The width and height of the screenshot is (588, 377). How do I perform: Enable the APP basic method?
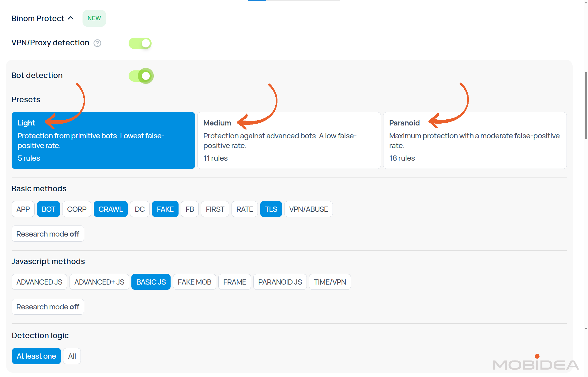23,209
